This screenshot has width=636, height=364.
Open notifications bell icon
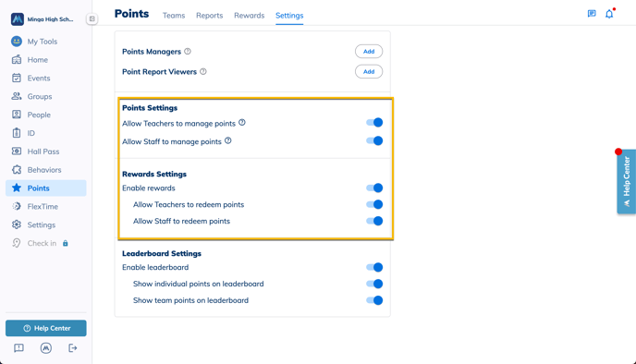pyautogui.click(x=609, y=14)
